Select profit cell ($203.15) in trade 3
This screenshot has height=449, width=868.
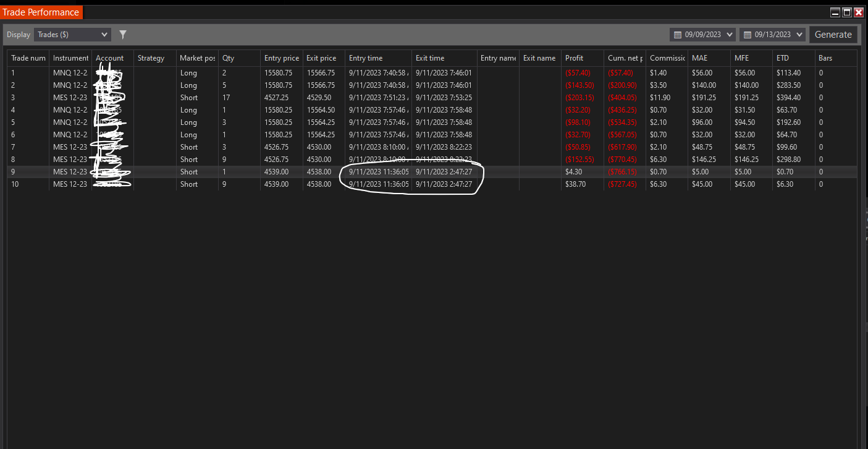579,98
